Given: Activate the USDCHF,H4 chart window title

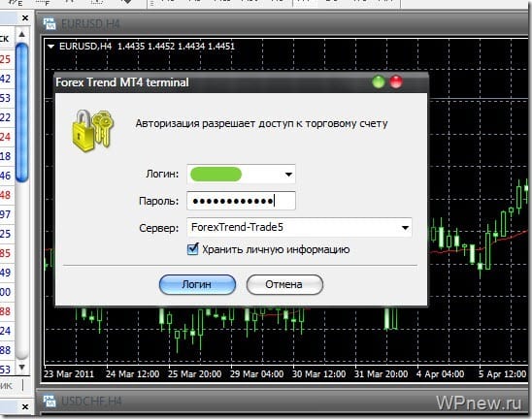Looking at the screenshot, I should (91, 401).
